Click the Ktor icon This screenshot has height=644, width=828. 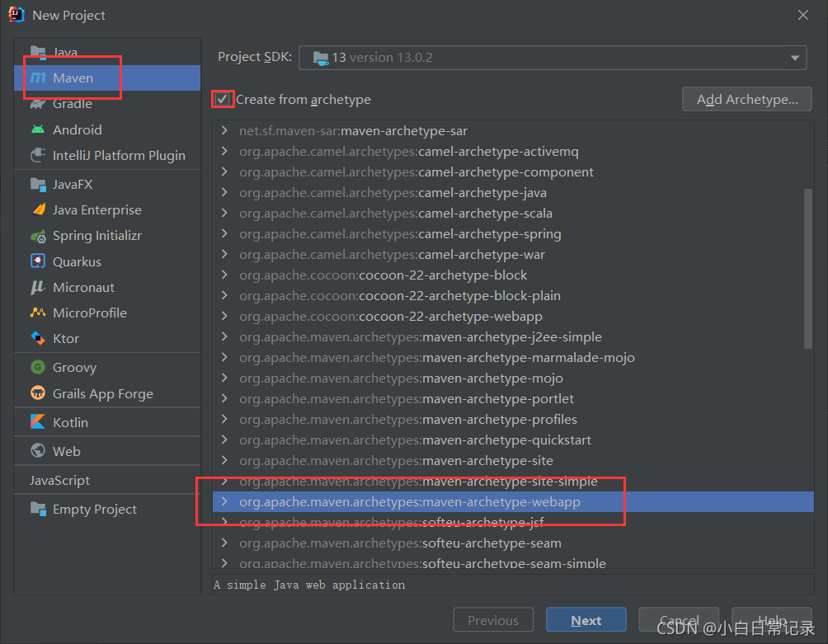(x=38, y=338)
